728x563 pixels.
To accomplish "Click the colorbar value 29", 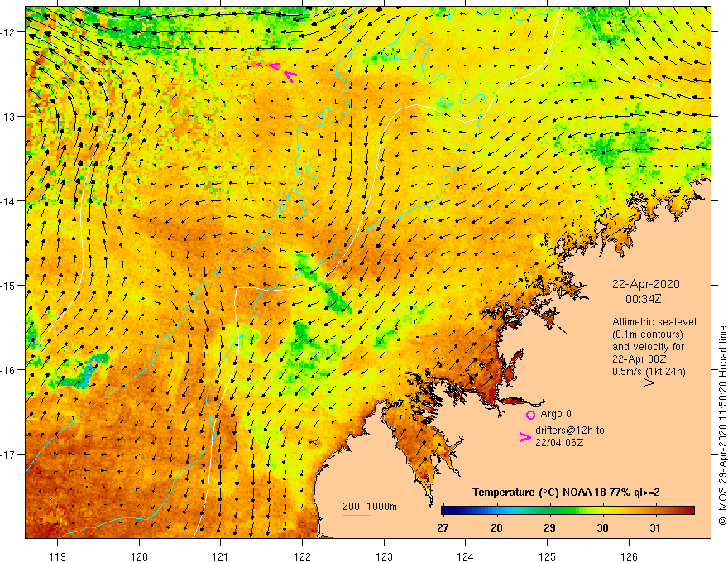I will coord(549,527).
